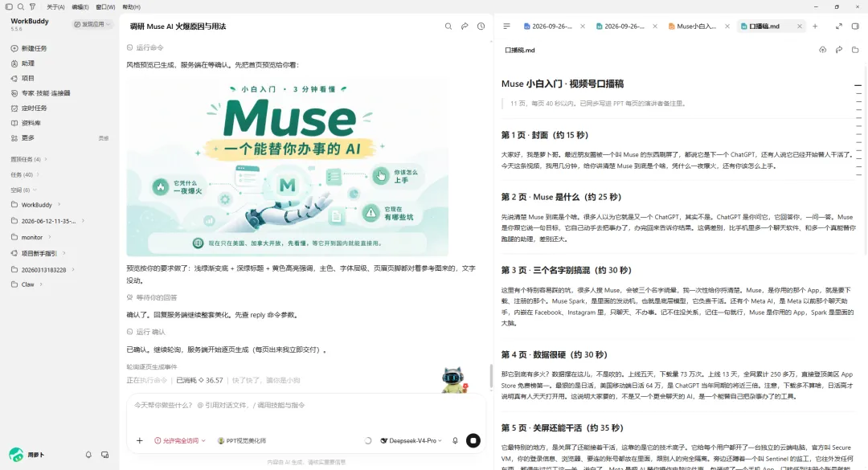Expand the 运行命令 step
The height and width of the screenshot is (470, 868).
[x=145, y=47]
